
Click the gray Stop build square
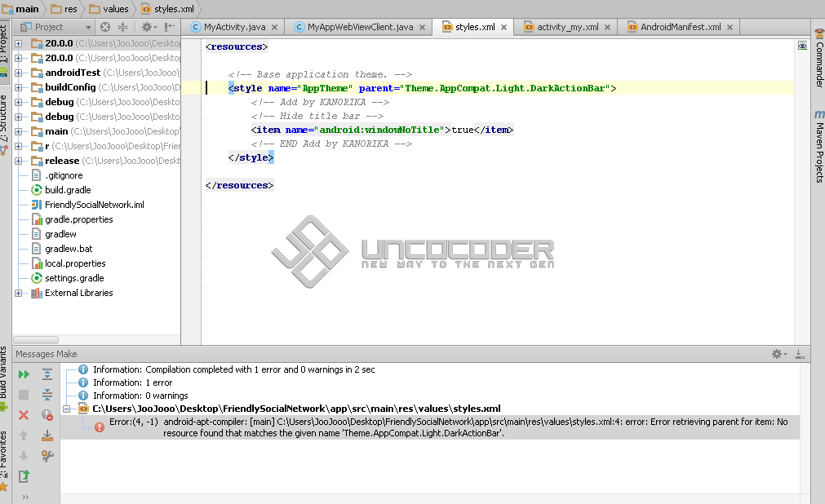(x=24, y=395)
